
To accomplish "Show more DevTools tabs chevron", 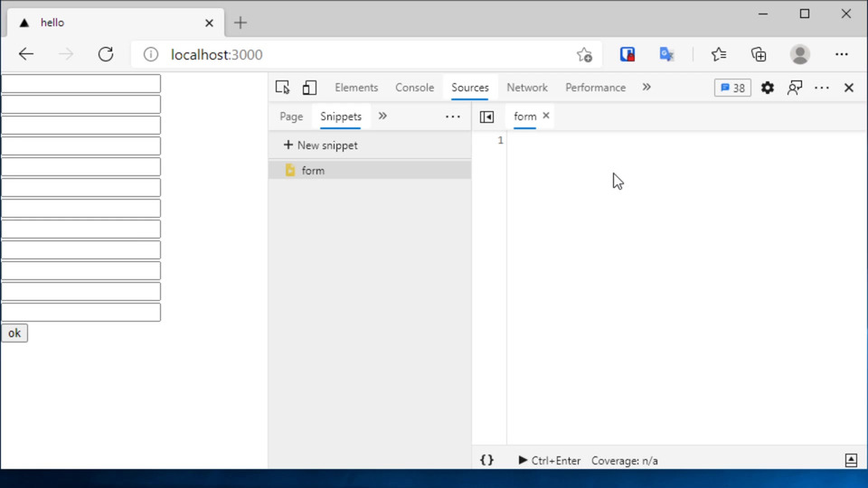I will [x=646, y=88].
